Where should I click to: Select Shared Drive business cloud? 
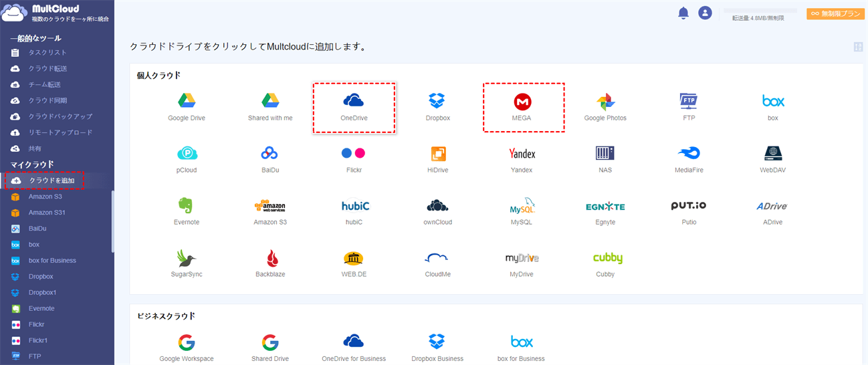(270, 348)
